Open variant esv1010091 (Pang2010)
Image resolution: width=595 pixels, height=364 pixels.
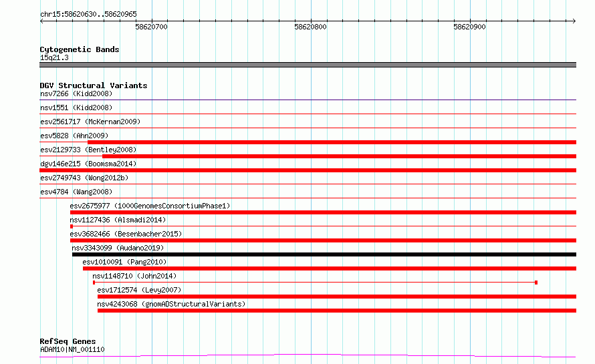pyautogui.click(x=124, y=262)
